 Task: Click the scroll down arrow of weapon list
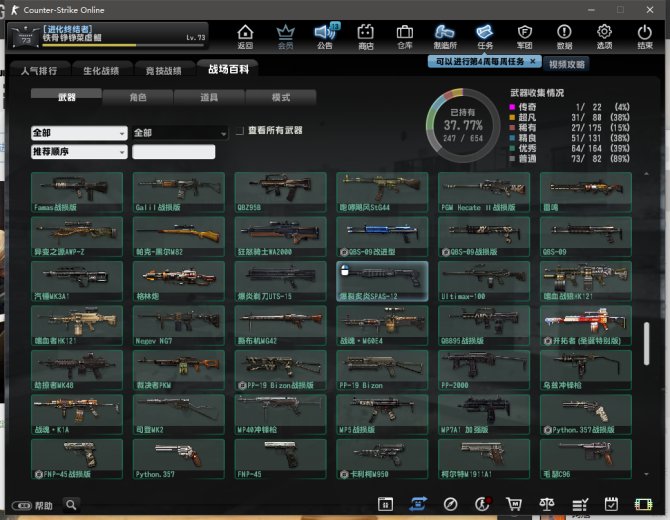pyautogui.click(x=646, y=474)
